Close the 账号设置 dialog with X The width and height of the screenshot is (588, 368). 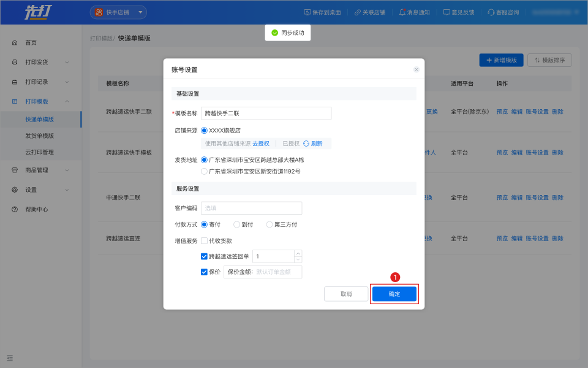(x=417, y=69)
